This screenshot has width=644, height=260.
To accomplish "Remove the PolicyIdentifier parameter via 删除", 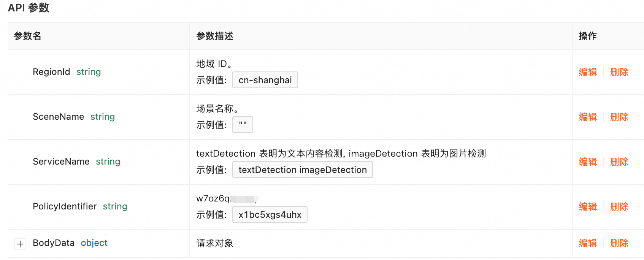I will point(619,207).
